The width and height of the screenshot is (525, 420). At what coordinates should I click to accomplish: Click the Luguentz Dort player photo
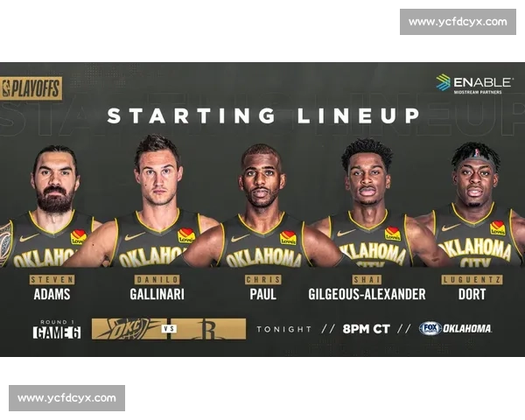475,205
